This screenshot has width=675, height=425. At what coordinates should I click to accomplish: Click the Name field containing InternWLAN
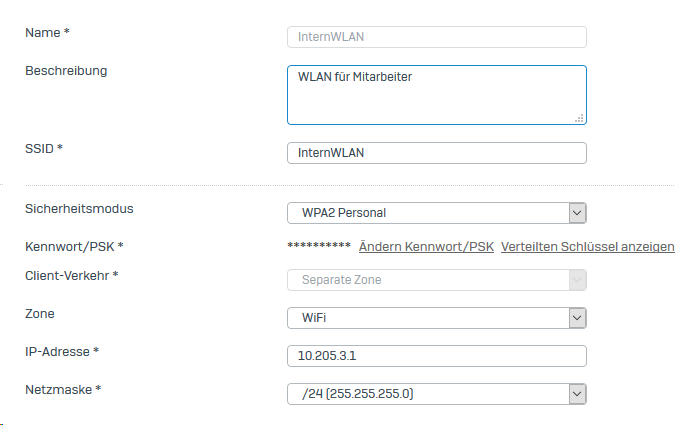click(x=436, y=37)
